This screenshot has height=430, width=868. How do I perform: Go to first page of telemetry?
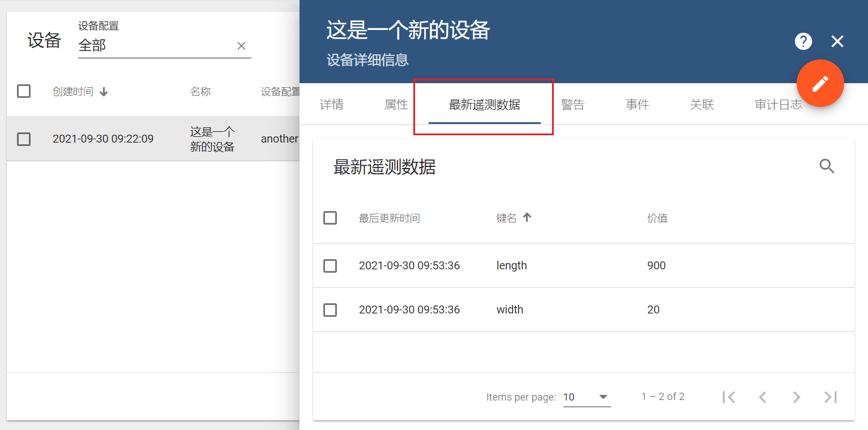pyautogui.click(x=729, y=397)
